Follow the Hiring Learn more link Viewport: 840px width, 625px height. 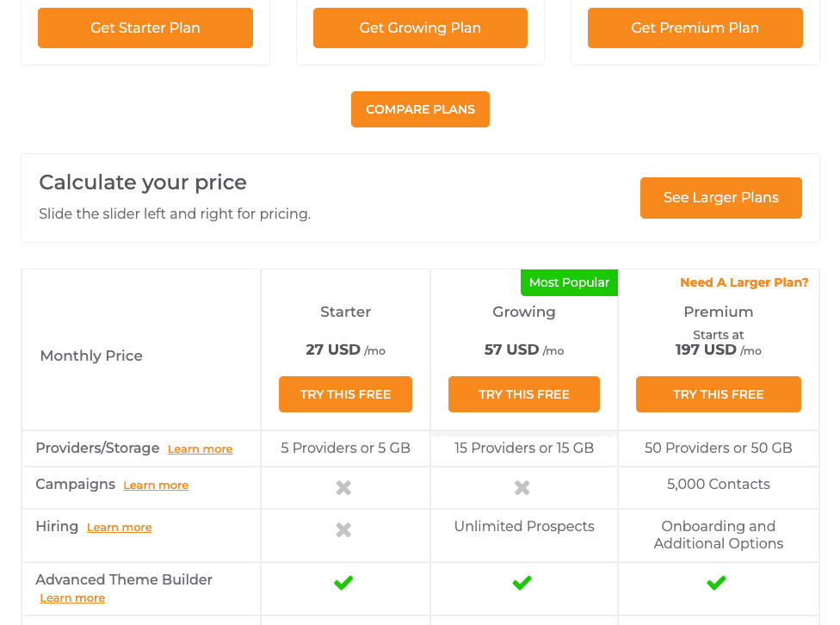coord(119,528)
